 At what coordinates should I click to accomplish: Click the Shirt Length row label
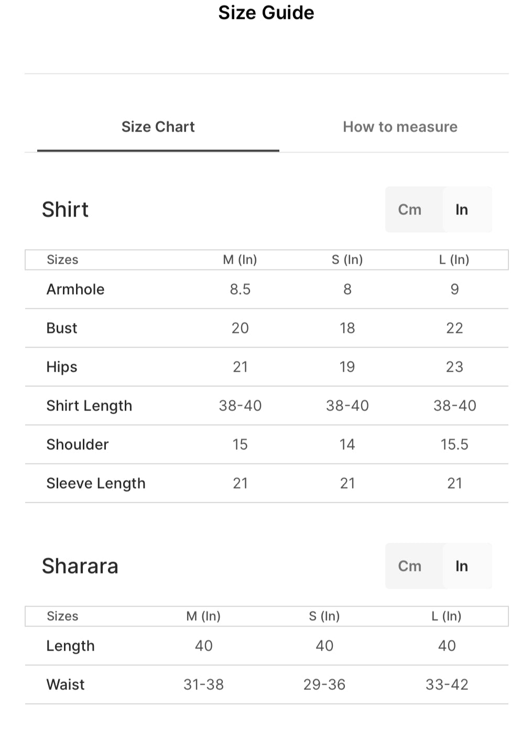89,406
